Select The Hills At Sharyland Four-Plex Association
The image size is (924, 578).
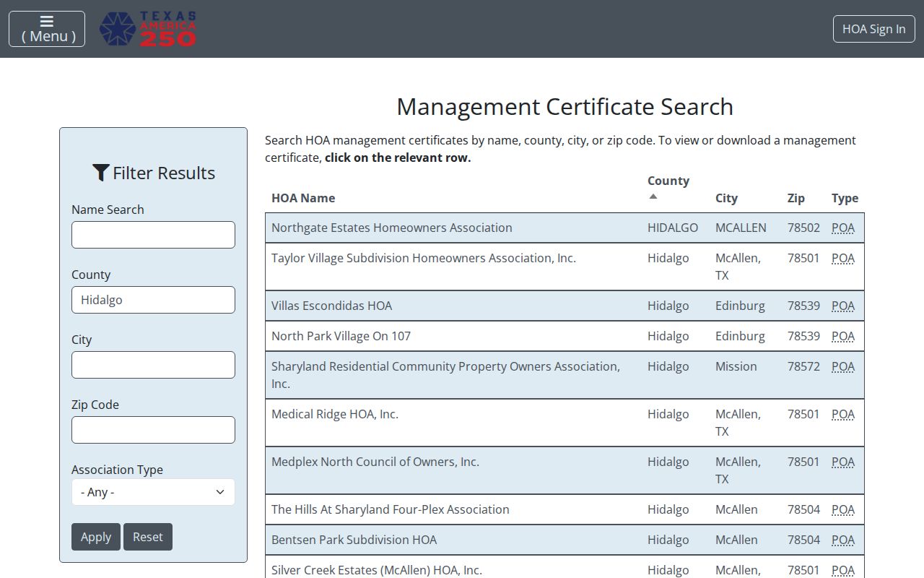point(565,509)
